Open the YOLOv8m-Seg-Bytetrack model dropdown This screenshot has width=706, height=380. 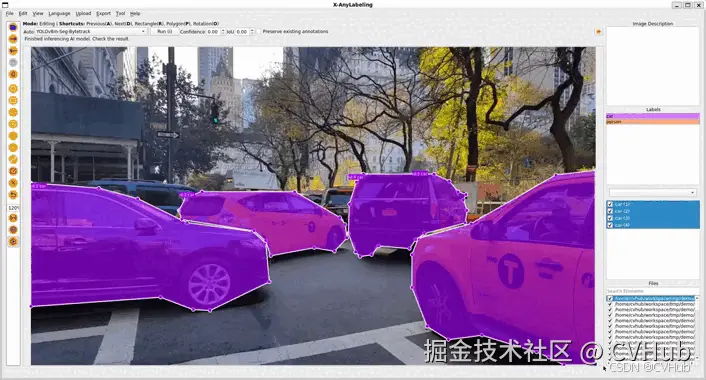tap(91, 32)
